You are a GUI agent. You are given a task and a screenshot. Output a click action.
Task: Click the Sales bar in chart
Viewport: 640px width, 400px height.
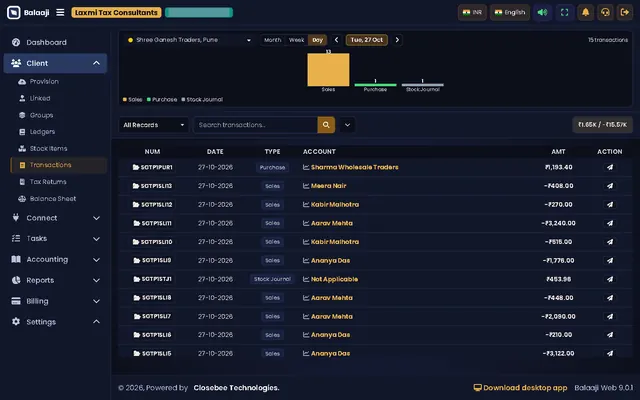[328, 70]
